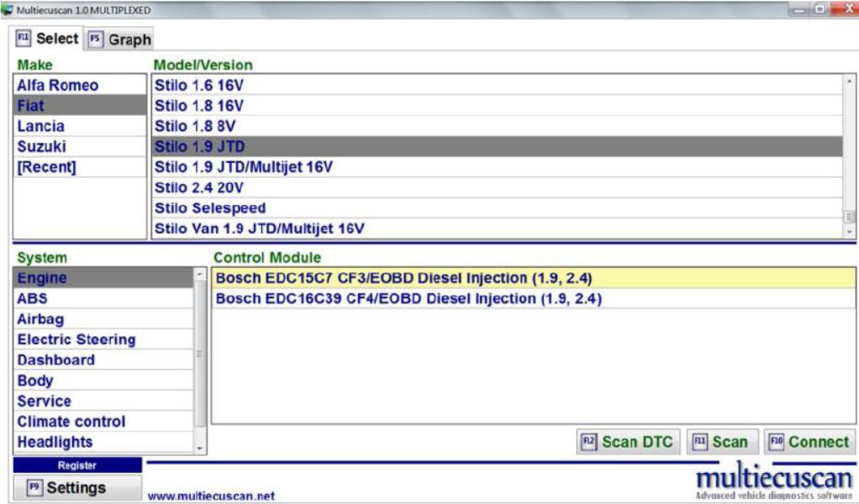
Task: Open the [Recent] entry
Action: (80, 167)
